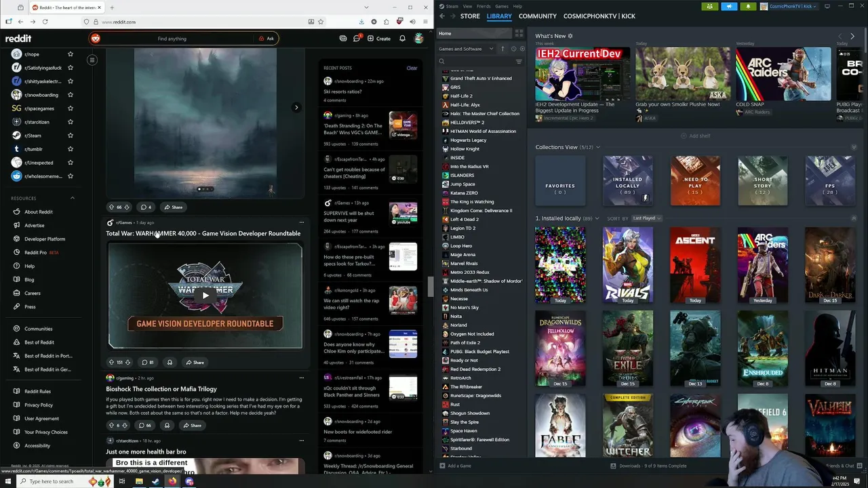Viewport: 868px width, 488px height.
Task: Open Steam STORE tab
Action: pyautogui.click(x=470, y=16)
